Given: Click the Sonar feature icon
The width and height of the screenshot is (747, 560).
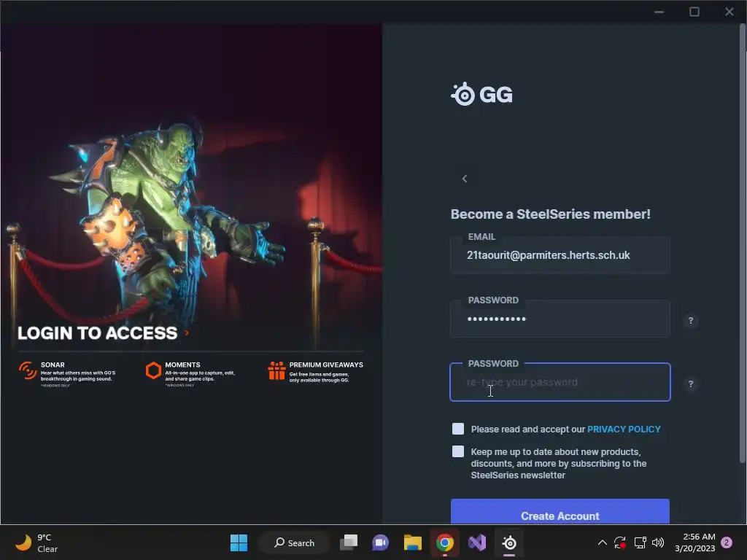Looking at the screenshot, I should pos(28,370).
